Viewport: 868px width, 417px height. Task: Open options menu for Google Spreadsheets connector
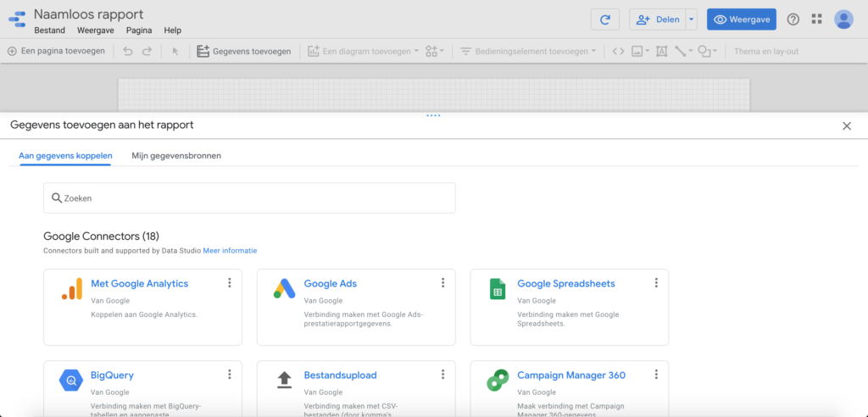point(655,283)
